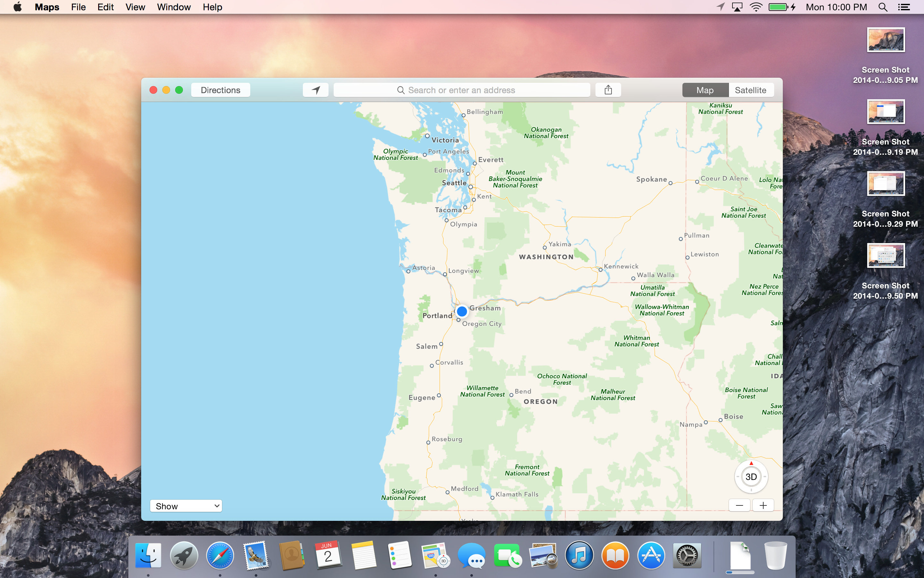Click the Wi-Fi status icon
Screen dimensions: 924x578
tap(756, 7)
